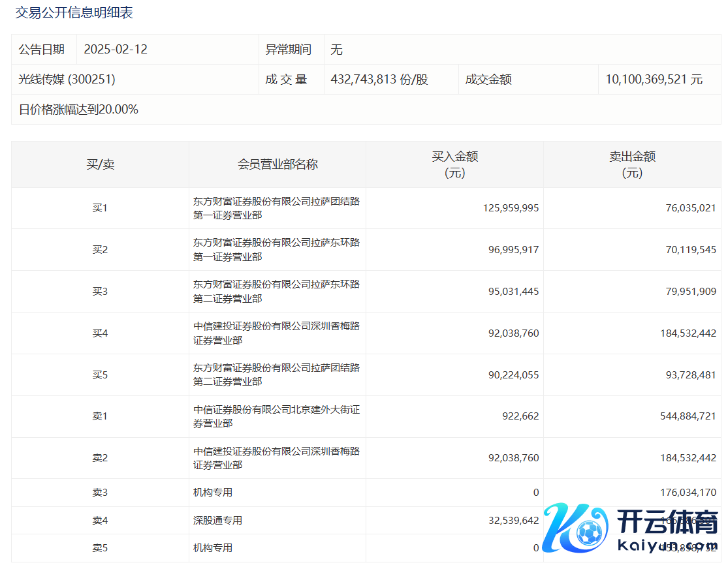
Task: Click 买1 broker 东方财富拉萨团结路第一证券营业部
Action: pos(276,208)
